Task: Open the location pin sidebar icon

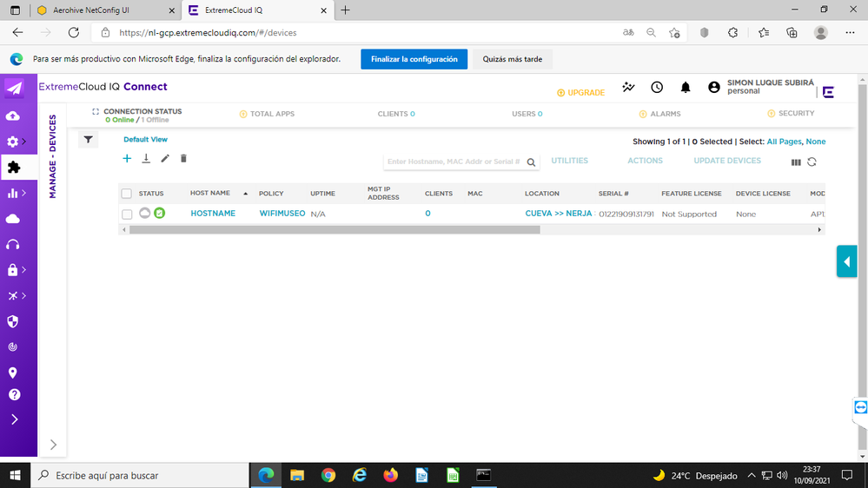Action: (x=13, y=373)
